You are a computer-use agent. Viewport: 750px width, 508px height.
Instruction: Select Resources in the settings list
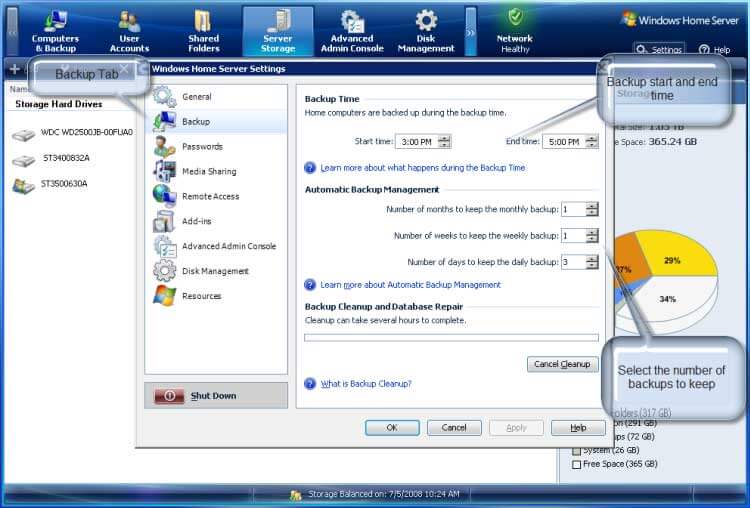coord(216,296)
